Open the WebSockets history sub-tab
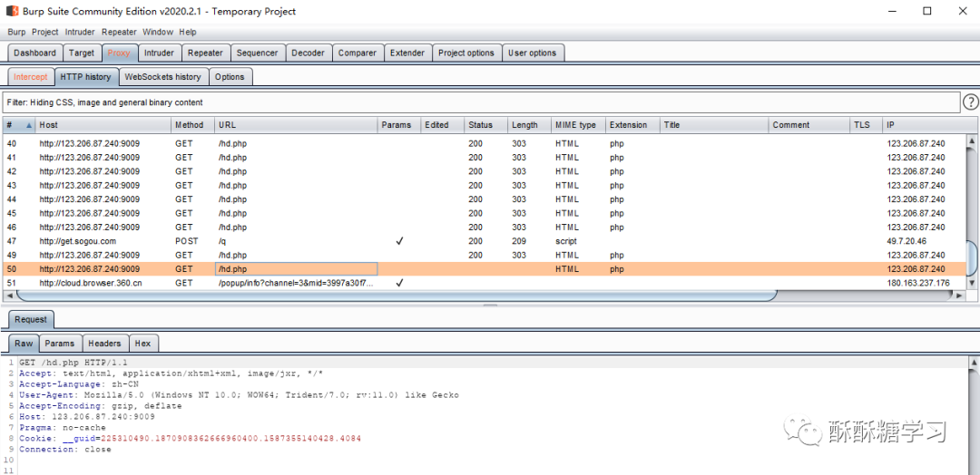 point(163,77)
